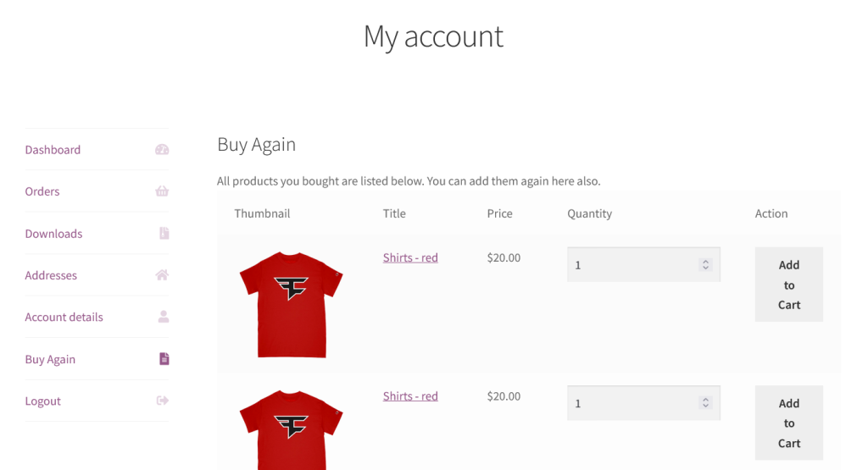Click the first red shirt thumbnail
Screen dimensions: 868x470
(x=291, y=304)
